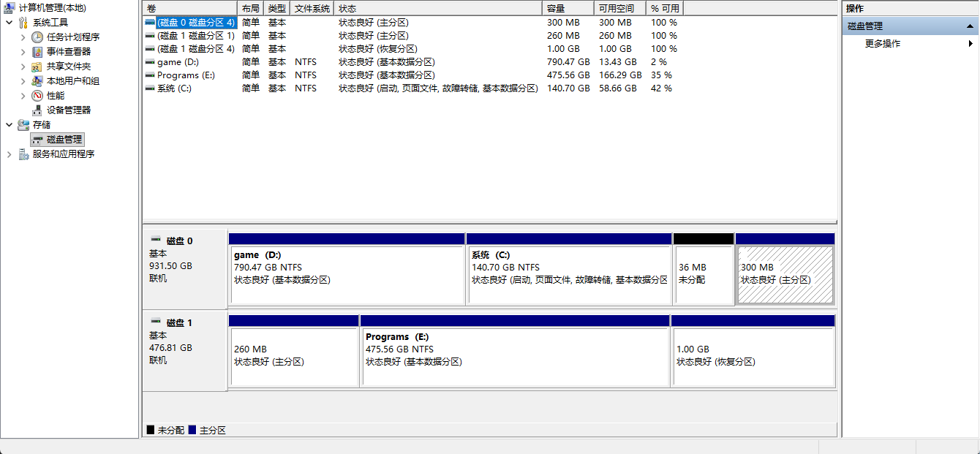Screen dimensions: 980x454
Task: Select the 260 MB 主分区 block on 磁盘 1
Action: coord(293,351)
